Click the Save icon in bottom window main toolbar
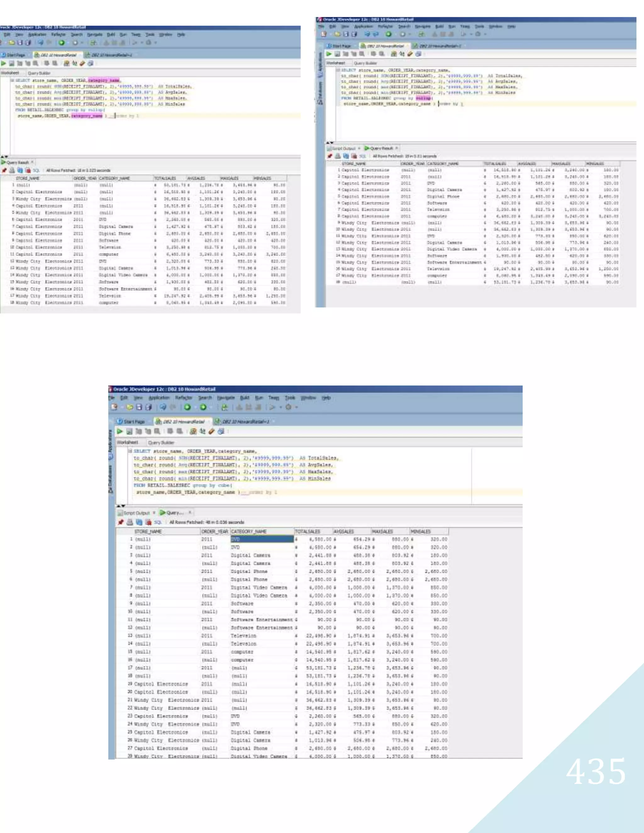This screenshot has width=644, height=833. click(139, 407)
